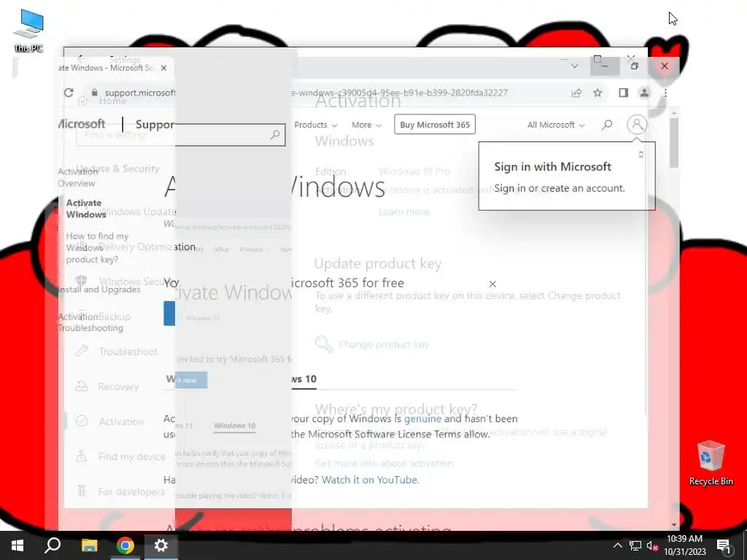Open Activation Overview sidebar link

click(x=77, y=178)
